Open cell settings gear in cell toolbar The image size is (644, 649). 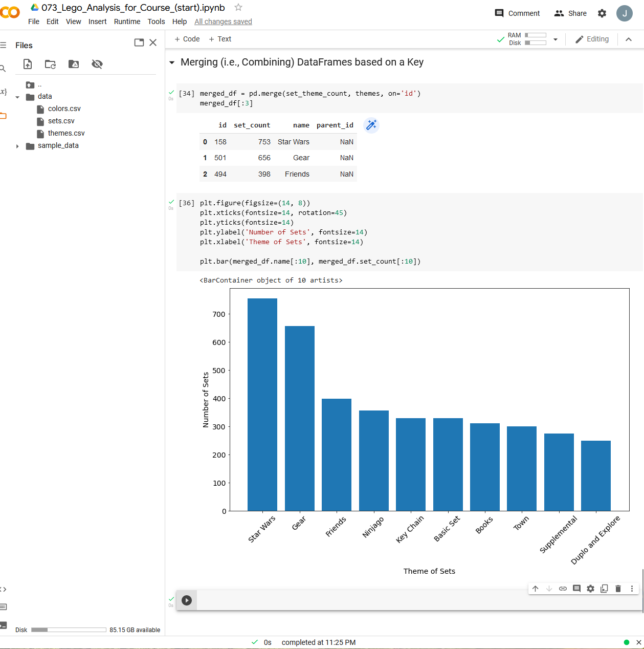pyautogui.click(x=590, y=589)
